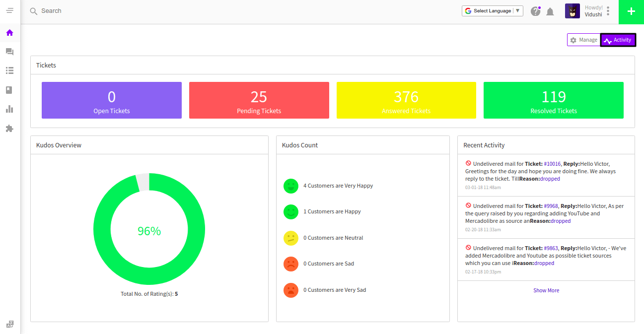
Task: Open the three-dot user options menu
Action: point(608,11)
